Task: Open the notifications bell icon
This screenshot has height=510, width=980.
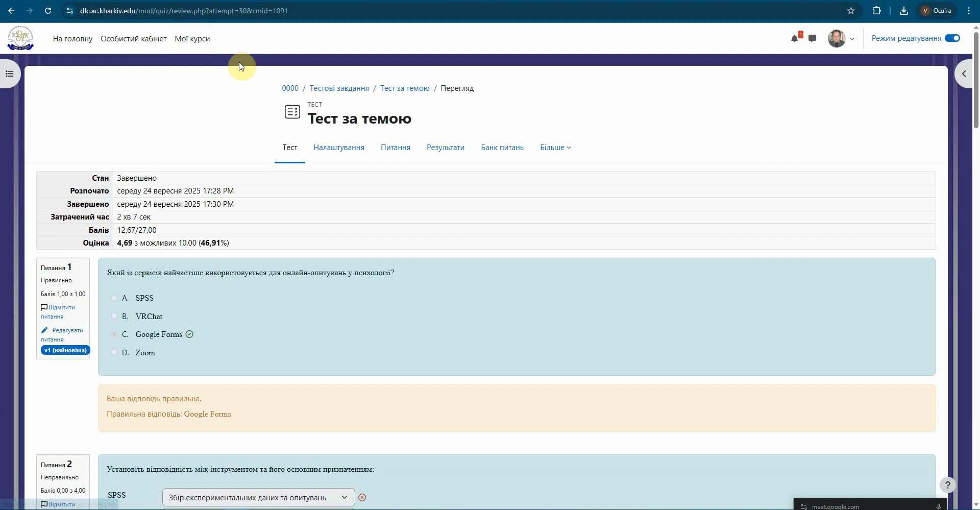Action: [794, 39]
